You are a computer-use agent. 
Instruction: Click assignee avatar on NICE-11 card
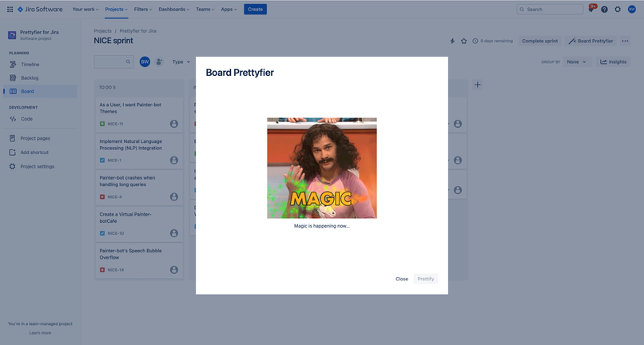(174, 124)
